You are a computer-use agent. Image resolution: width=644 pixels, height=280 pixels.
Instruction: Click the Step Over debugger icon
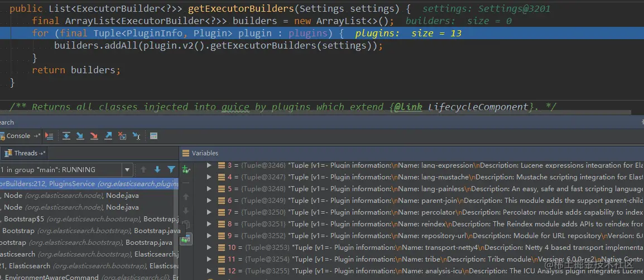point(66,136)
